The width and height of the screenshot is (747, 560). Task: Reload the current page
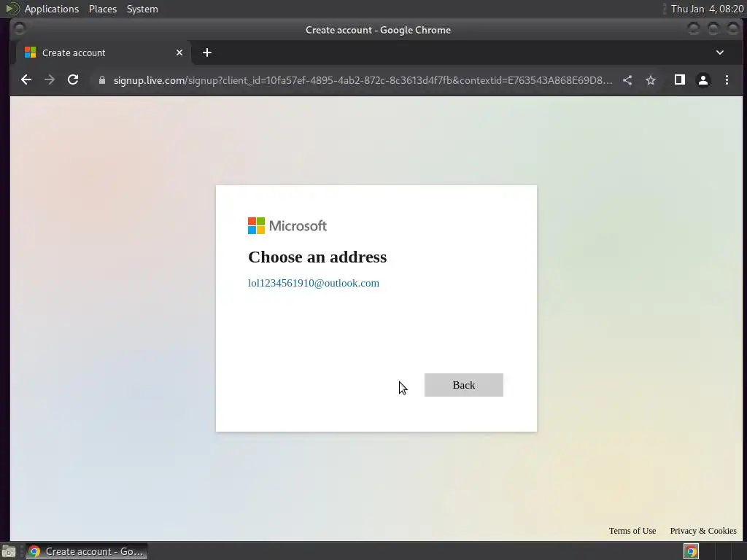[73, 80]
